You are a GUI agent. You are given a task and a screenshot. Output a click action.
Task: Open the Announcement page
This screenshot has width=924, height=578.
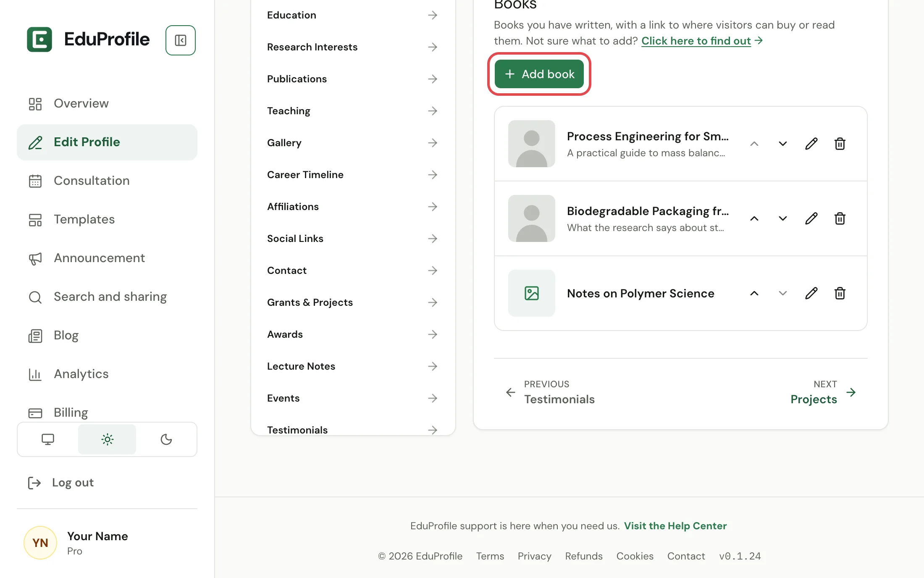pos(107,258)
